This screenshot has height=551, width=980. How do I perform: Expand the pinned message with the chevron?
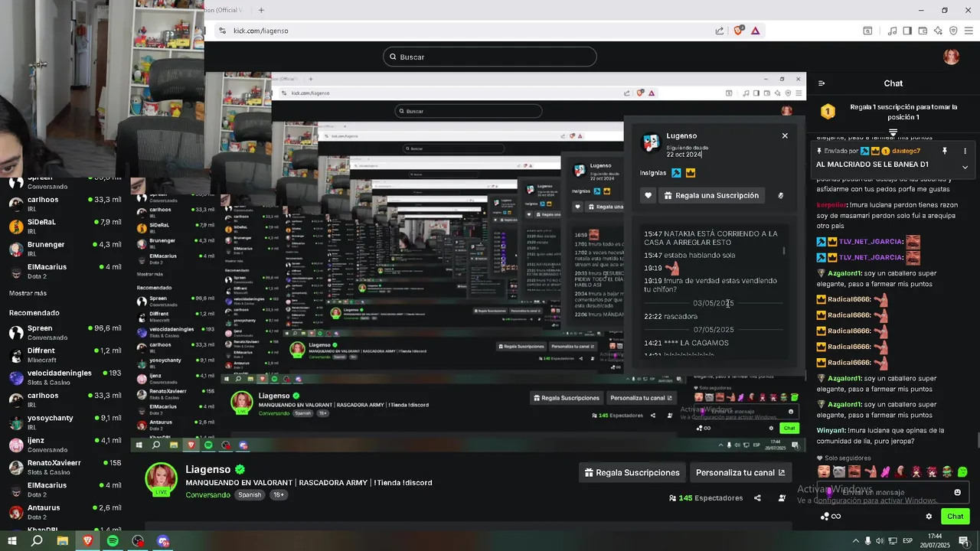(x=965, y=167)
